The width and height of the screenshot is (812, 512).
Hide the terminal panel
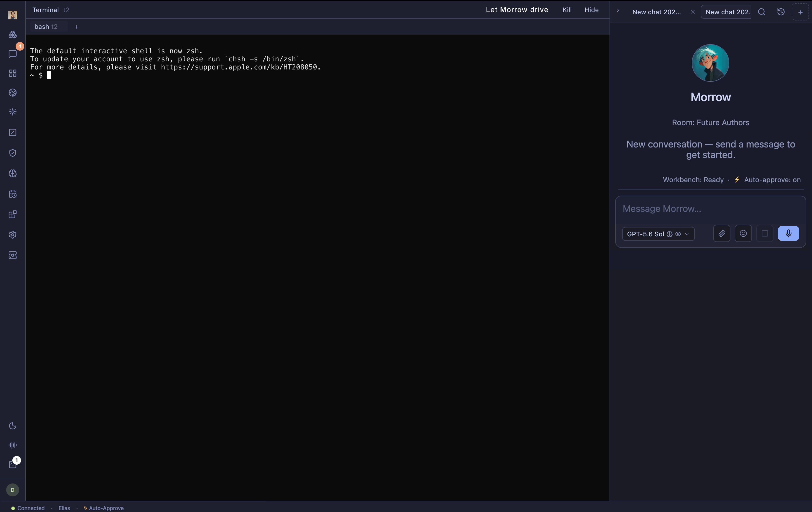pos(591,10)
